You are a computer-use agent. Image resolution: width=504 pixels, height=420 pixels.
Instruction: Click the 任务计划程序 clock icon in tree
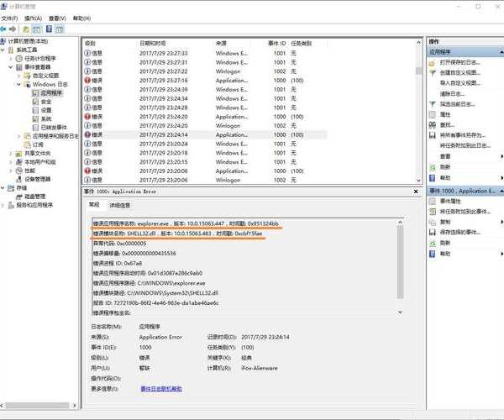(20, 58)
